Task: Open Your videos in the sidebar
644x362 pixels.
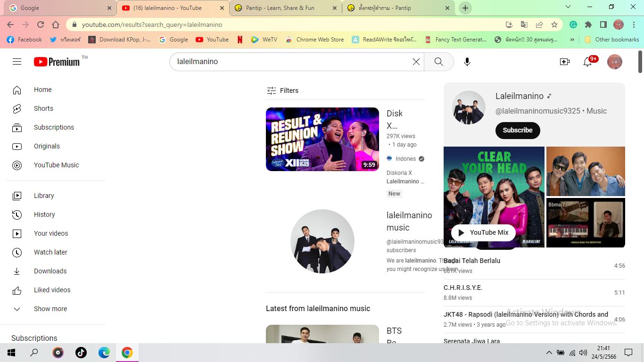Action: pos(56,233)
